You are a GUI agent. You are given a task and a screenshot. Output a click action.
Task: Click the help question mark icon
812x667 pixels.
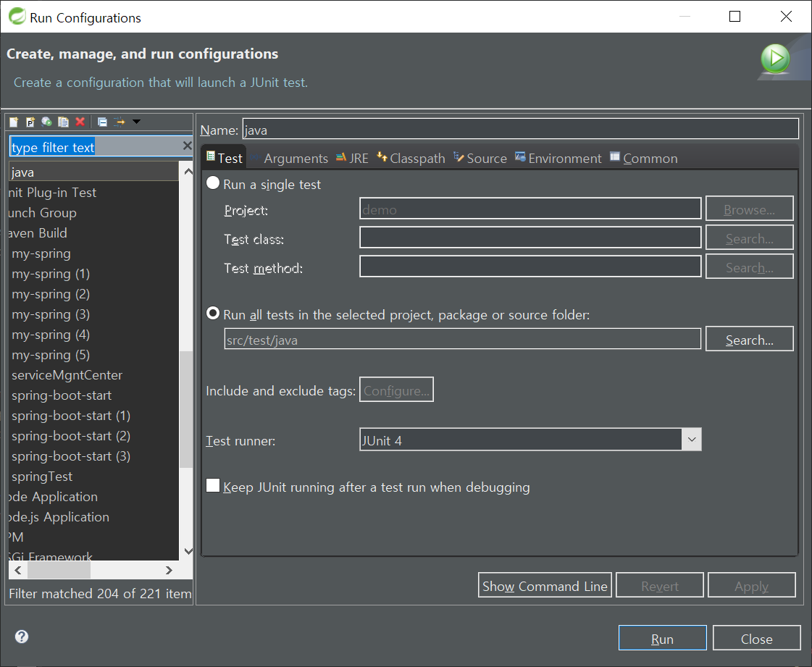pyautogui.click(x=22, y=637)
